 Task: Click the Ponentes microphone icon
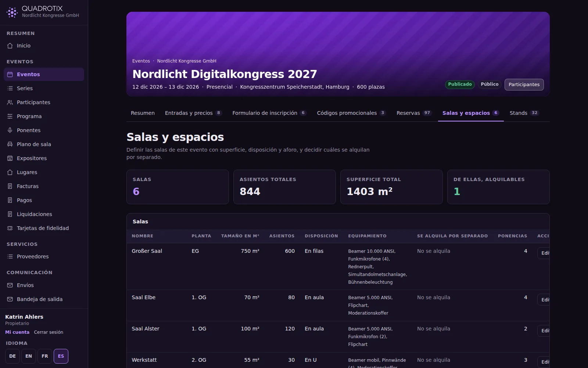10,130
